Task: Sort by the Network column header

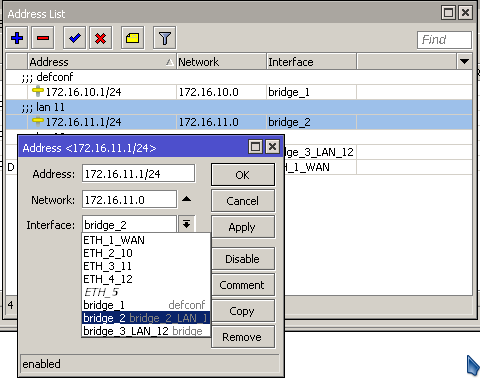Action: tap(221, 62)
